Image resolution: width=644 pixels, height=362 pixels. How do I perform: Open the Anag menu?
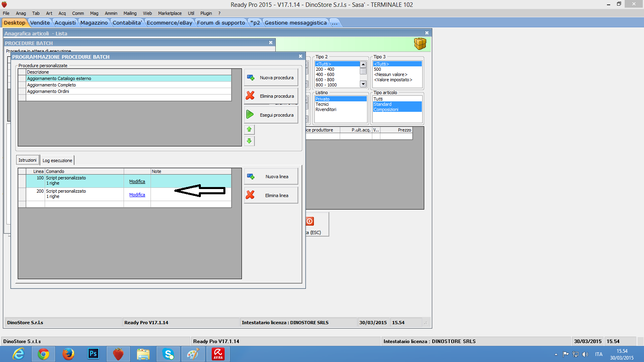coord(21,13)
